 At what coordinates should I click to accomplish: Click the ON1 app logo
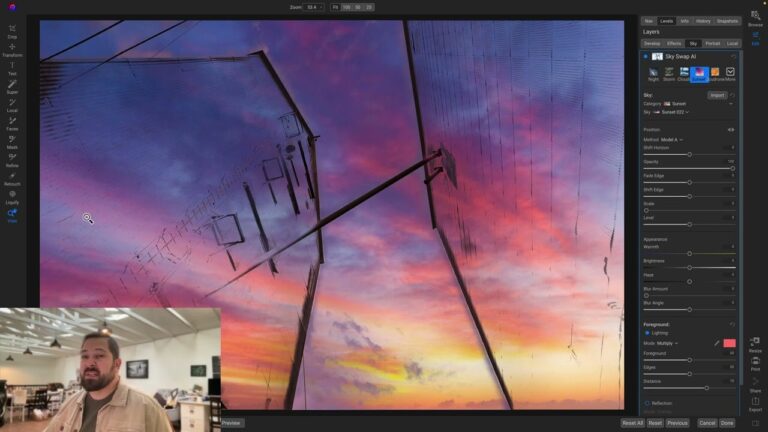pyautogui.click(x=12, y=7)
